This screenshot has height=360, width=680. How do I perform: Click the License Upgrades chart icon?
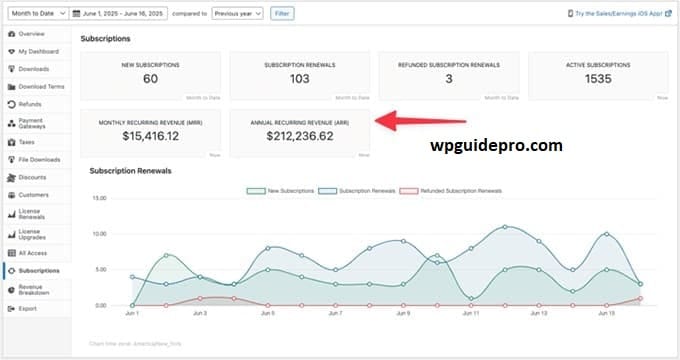coord(12,235)
